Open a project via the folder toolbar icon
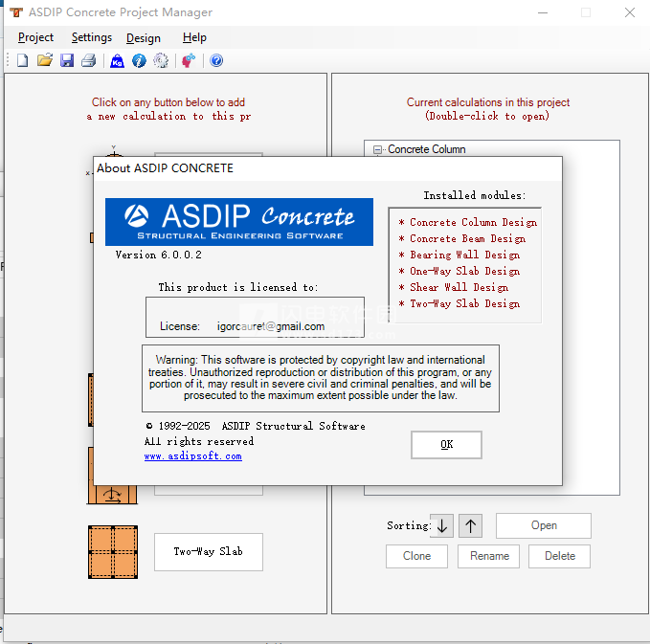 click(45, 60)
